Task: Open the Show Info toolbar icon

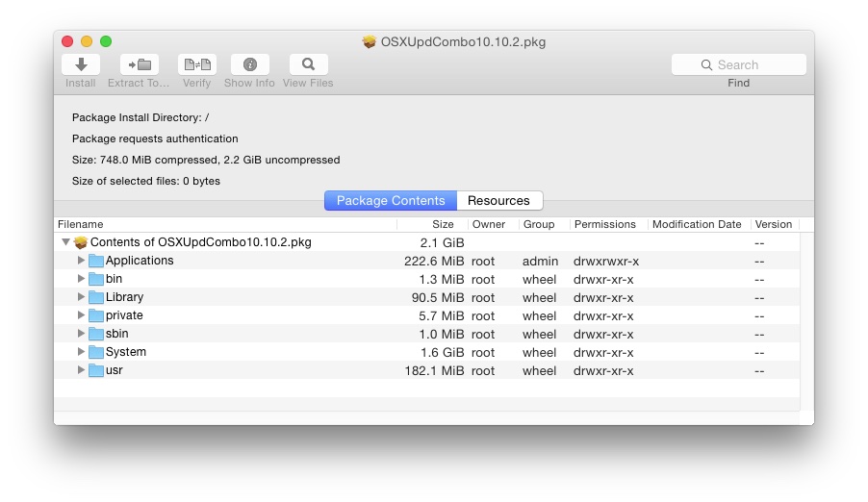Action: (x=250, y=64)
